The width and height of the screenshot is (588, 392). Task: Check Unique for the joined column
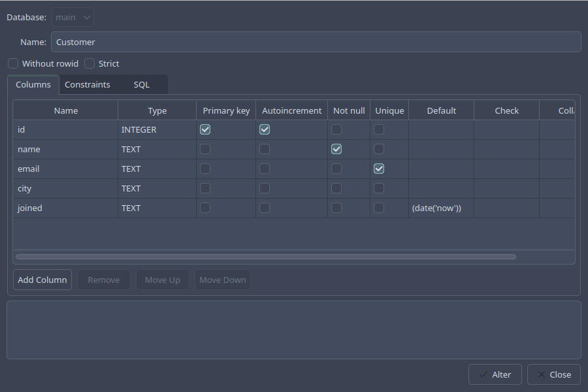[x=379, y=208]
